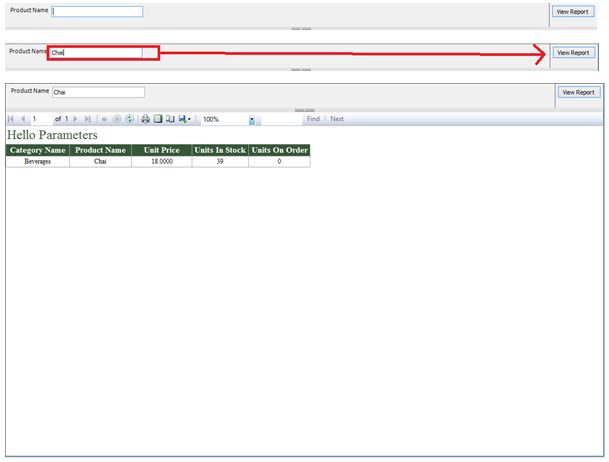Select the 0 units on order cell
The image size is (609, 462).
pyautogui.click(x=279, y=162)
